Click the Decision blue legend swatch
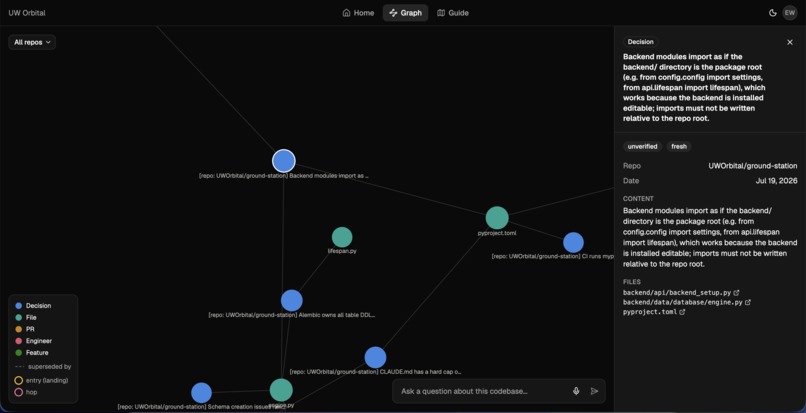This screenshot has height=413, width=806. pos(19,306)
